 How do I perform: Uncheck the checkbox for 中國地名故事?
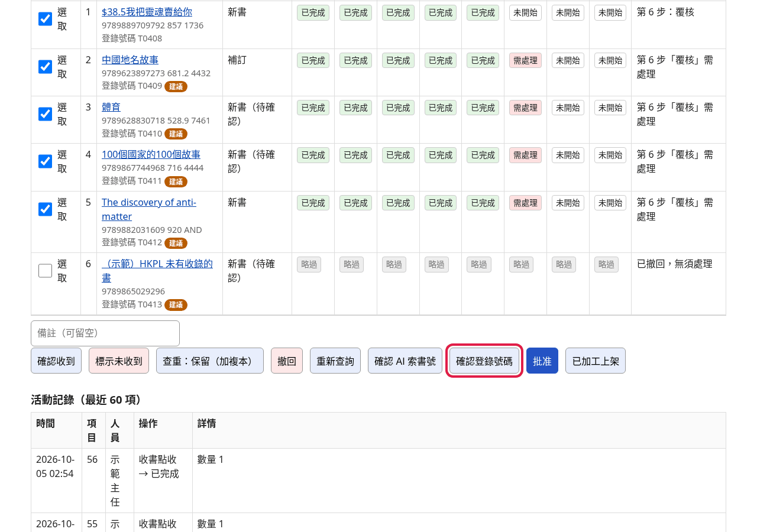pyautogui.click(x=45, y=67)
